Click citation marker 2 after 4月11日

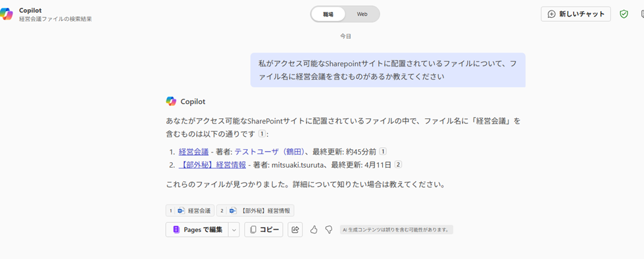click(398, 164)
